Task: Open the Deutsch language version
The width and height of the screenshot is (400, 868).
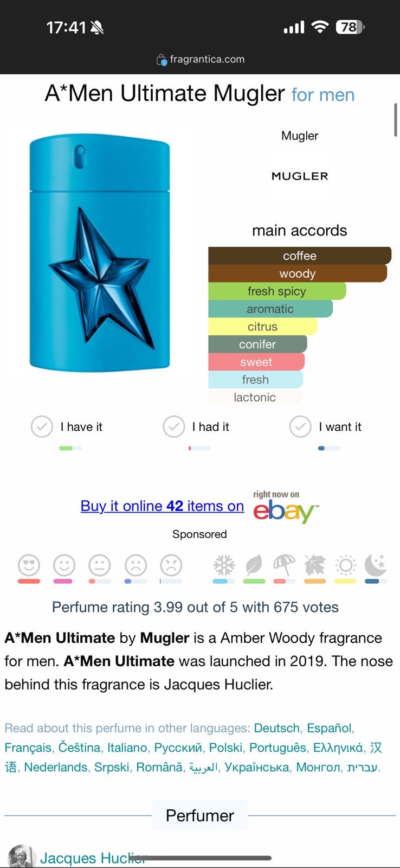Action: [x=276, y=728]
